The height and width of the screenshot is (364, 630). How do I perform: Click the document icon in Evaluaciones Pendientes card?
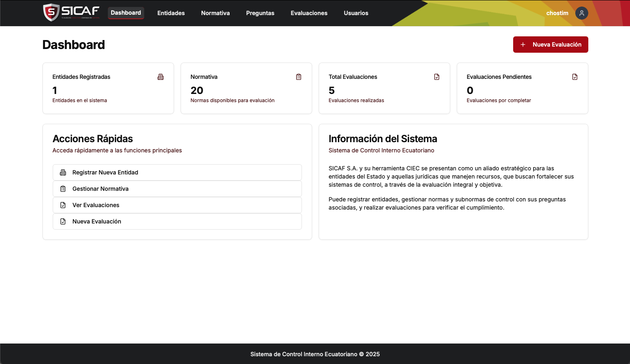(575, 77)
